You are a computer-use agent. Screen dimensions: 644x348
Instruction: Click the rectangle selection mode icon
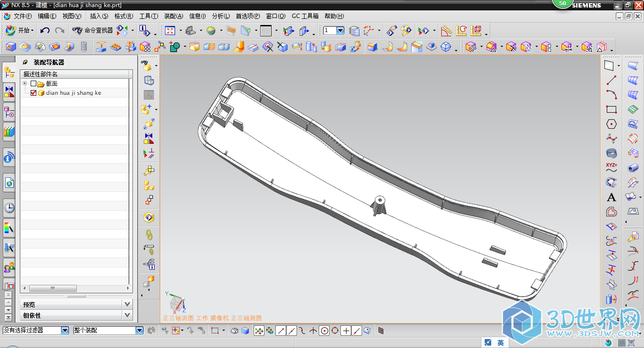(x=215, y=331)
